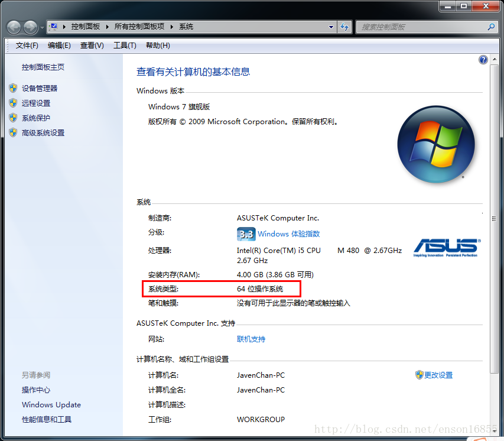
Task: Select the WORKGROUP value
Action: tap(261, 420)
